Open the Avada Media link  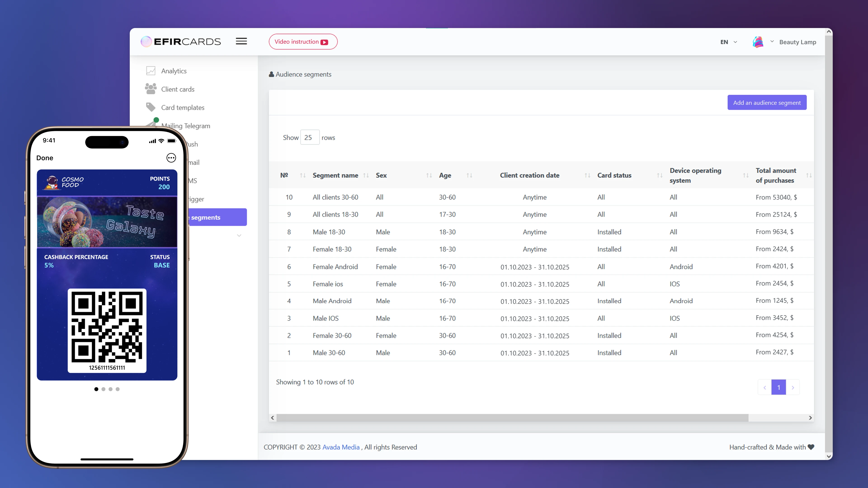click(x=341, y=447)
